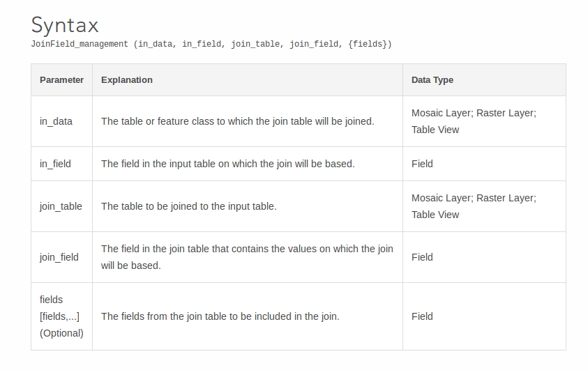
Task: Select the in_data parameter cell
Action: point(56,121)
